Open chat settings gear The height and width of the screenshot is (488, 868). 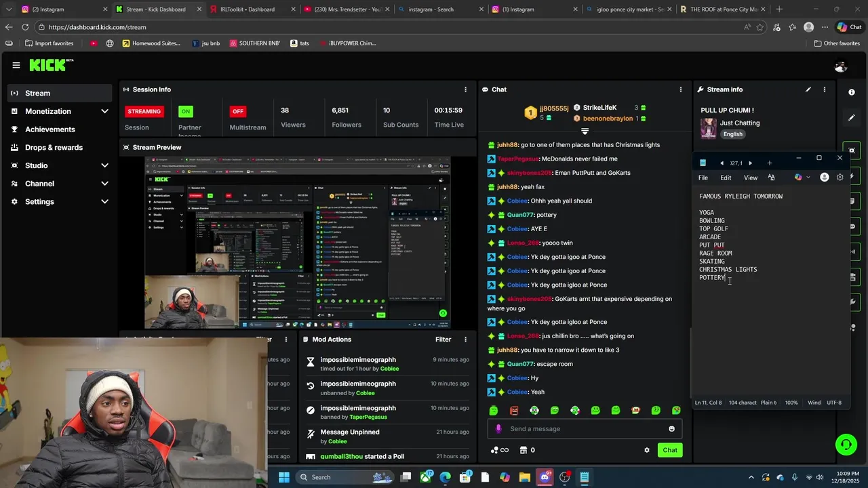(x=647, y=450)
